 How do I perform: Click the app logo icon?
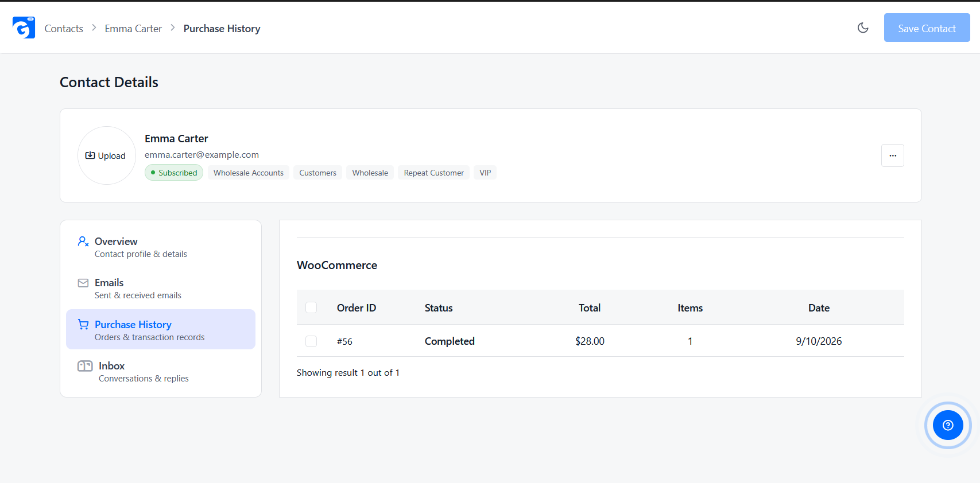coord(24,28)
